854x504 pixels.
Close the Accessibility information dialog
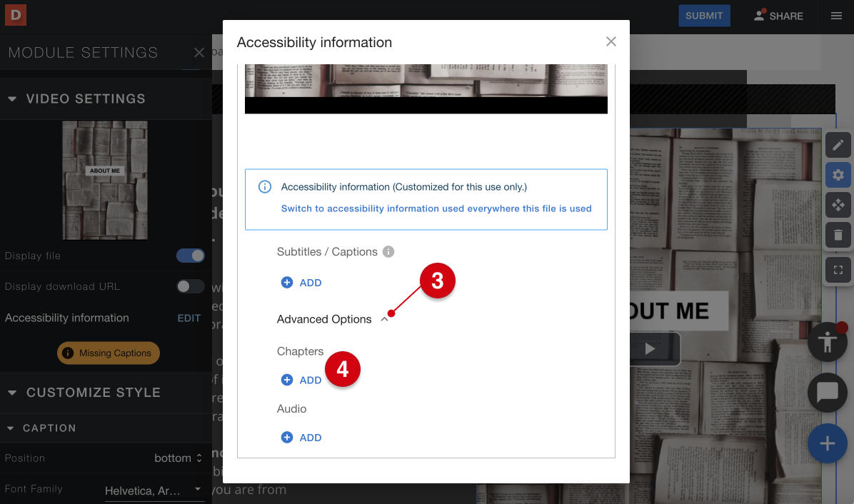(611, 42)
